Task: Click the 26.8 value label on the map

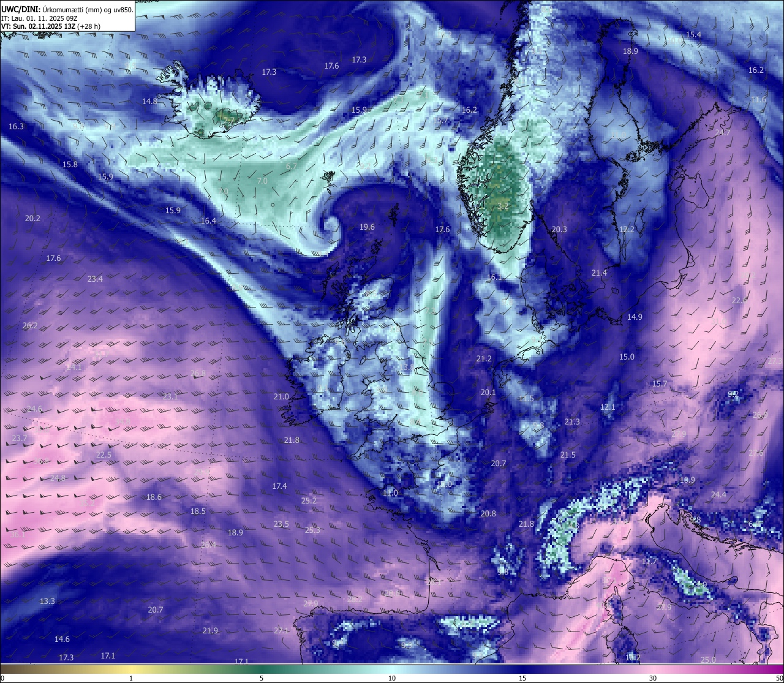Action: click(x=198, y=374)
